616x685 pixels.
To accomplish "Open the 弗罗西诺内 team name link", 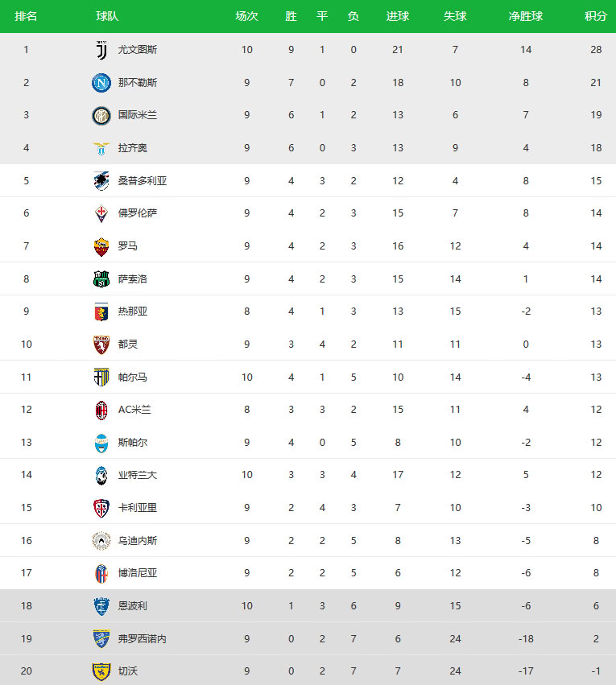I will (143, 639).
